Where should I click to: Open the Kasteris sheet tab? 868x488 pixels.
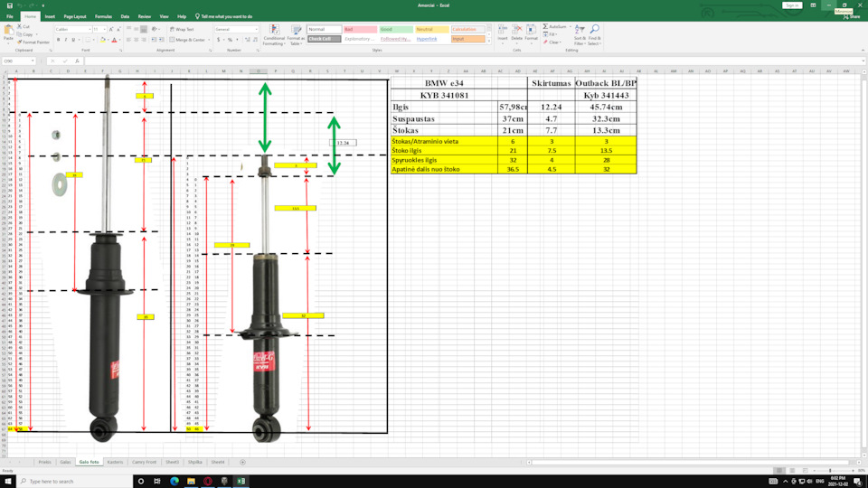(115, 462)
